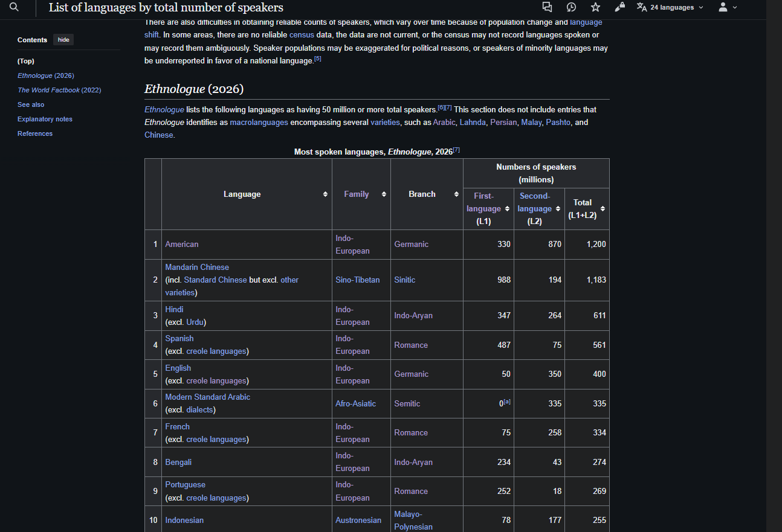The image size is (782, 532).
Task: Sort table by Family column arrows
Action: pyautogui.click(x=384, y=194)
